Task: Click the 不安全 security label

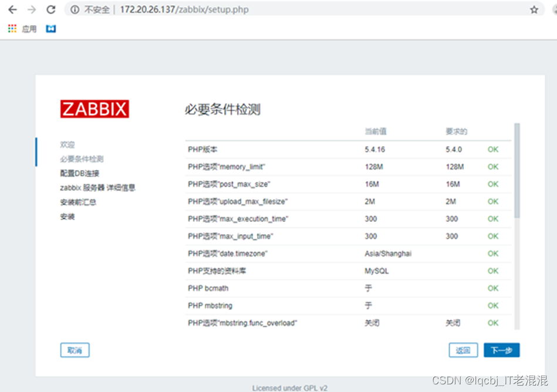Action: pyautogui.click(x=97, y=9)
